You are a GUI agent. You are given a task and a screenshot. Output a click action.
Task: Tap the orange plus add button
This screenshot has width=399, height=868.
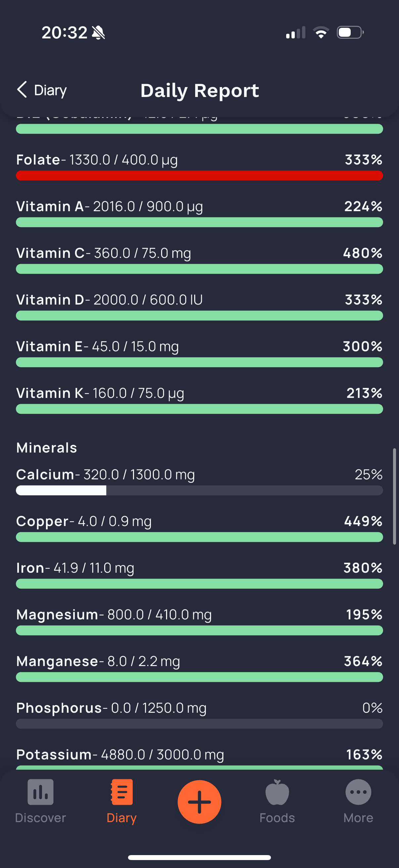[199, 801]
